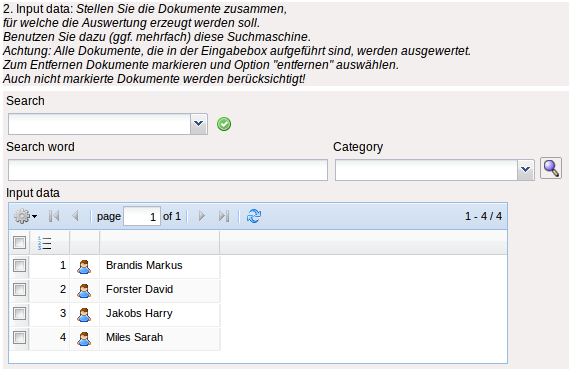Click the green confirm checkmark icon
Viewport: 569px width, 369px height.
point(224,124)
